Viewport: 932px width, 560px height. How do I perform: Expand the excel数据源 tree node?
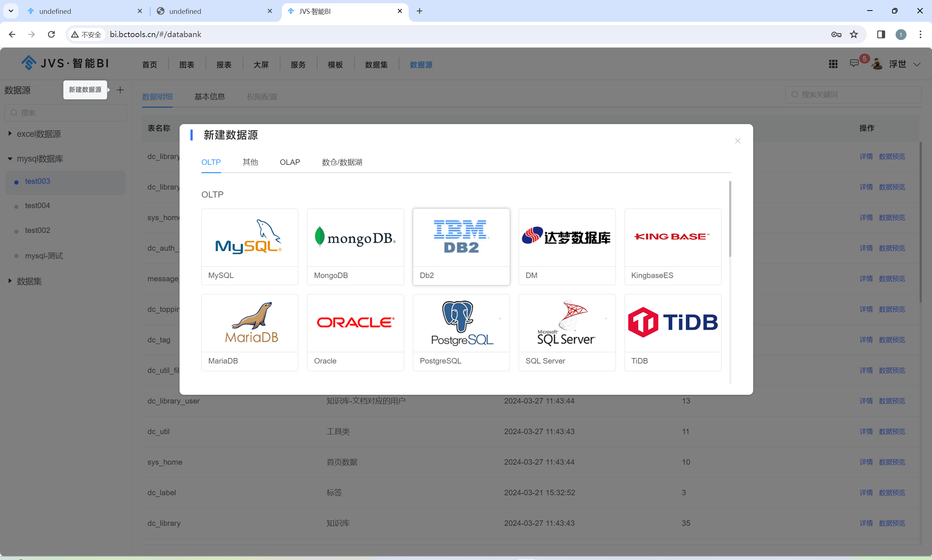(10, 134)
